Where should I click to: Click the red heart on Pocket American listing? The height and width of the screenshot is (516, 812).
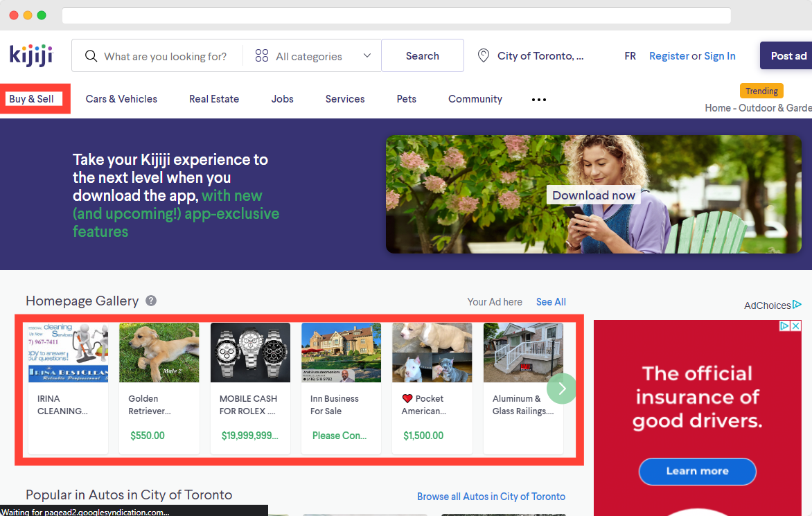408,398
